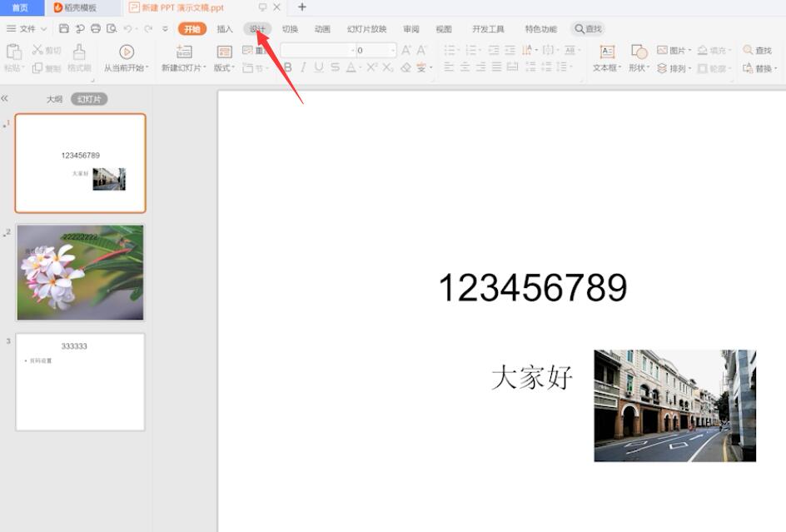
Task: Click the 幻灯片 slides panel button
Action: pos(89,99)
